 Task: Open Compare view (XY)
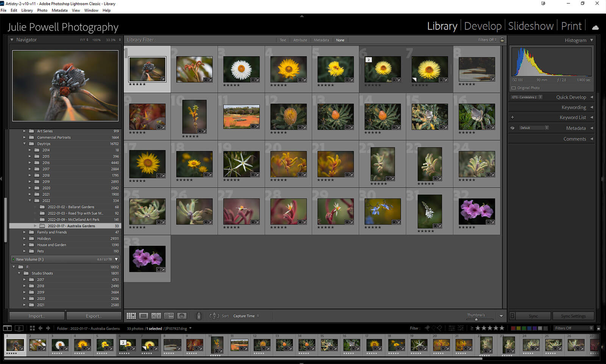(x=156, y=316)
